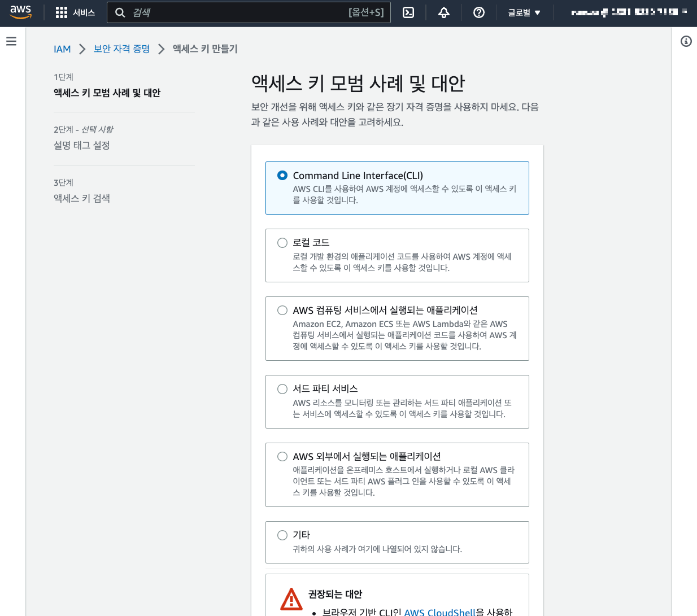Go to the 보안 자격 증명 breadcrumb

point(121,49)
